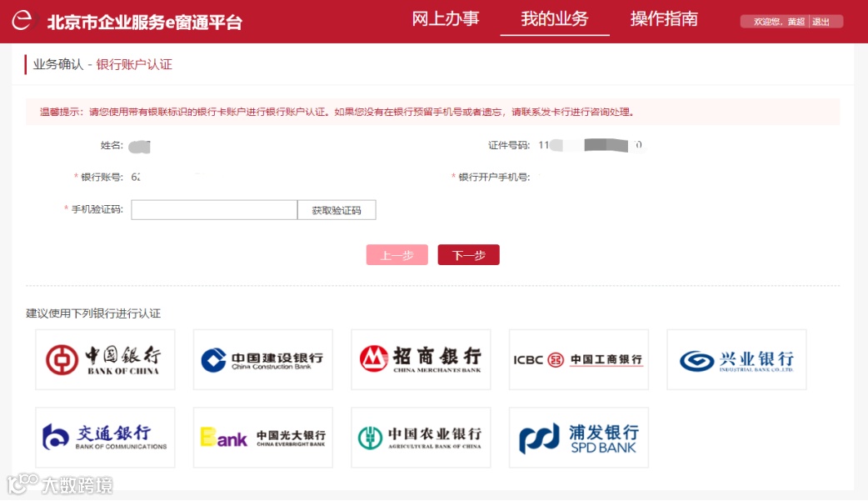
Task: Click the 证件号码 label
Action: click(509, 145)
